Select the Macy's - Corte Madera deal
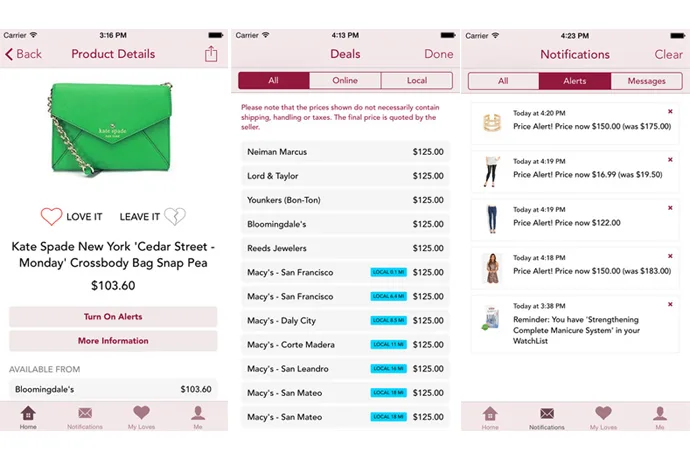 point(345,345)
